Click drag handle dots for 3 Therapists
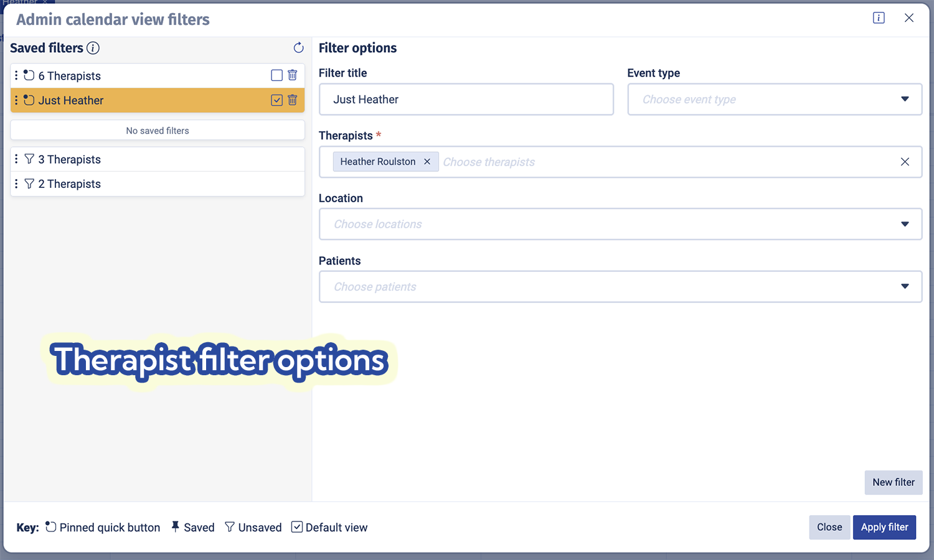The image size is (934, 560). [16, 159]
